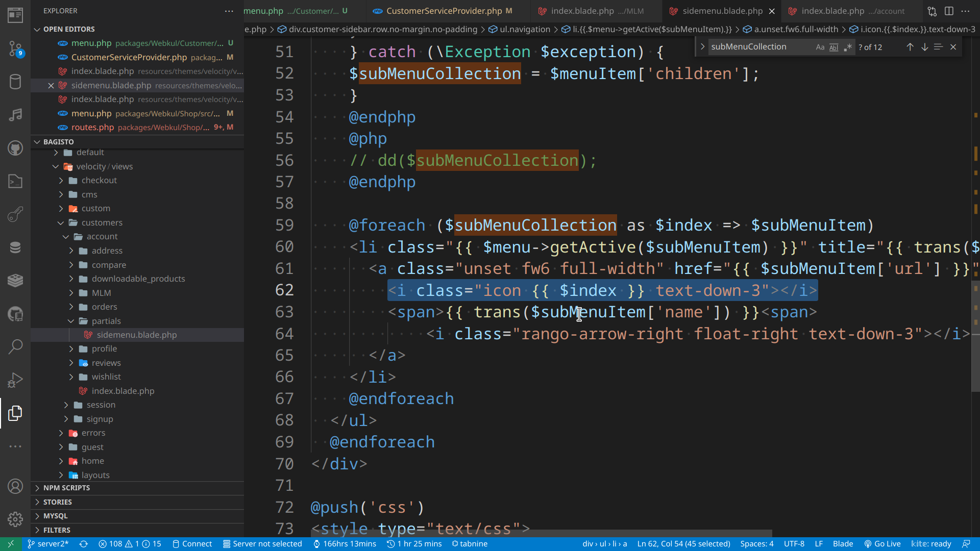This screenshot has width=980, height=551.
Task: Click UTF-8 encoding selector
Action: (794, 544)
